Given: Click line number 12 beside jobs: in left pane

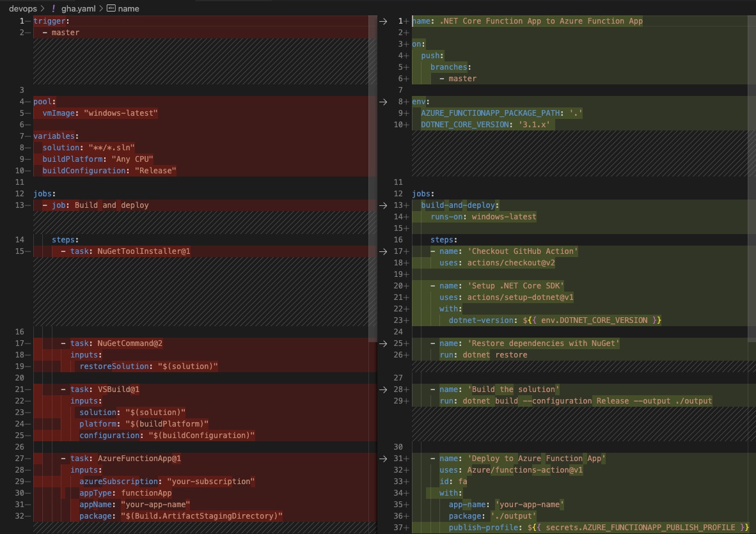Looking at the screenshot, I should 19,193.
